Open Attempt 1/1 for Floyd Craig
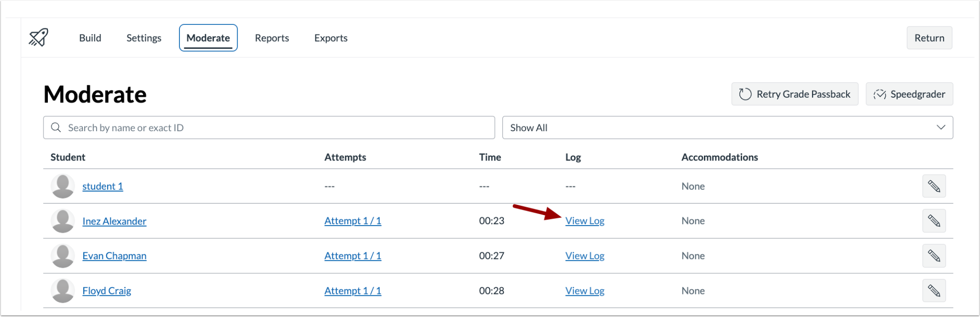The width and height of the screenshot is (980, 317). click(353, 291)
